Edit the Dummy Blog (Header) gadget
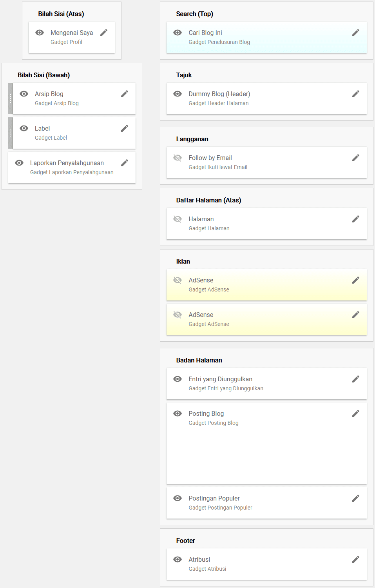 click(356, 94)
